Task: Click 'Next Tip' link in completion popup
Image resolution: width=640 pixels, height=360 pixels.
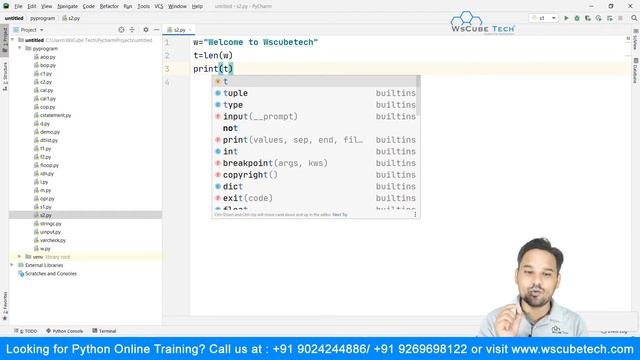Action: pyautogui.click(x=340, y=215)
